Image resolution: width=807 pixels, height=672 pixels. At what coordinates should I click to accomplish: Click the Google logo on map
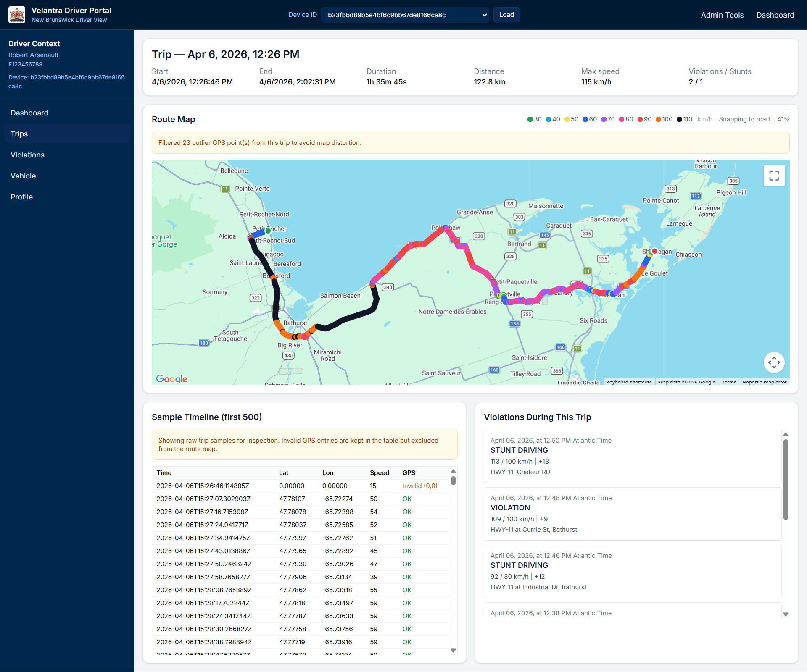171,379
